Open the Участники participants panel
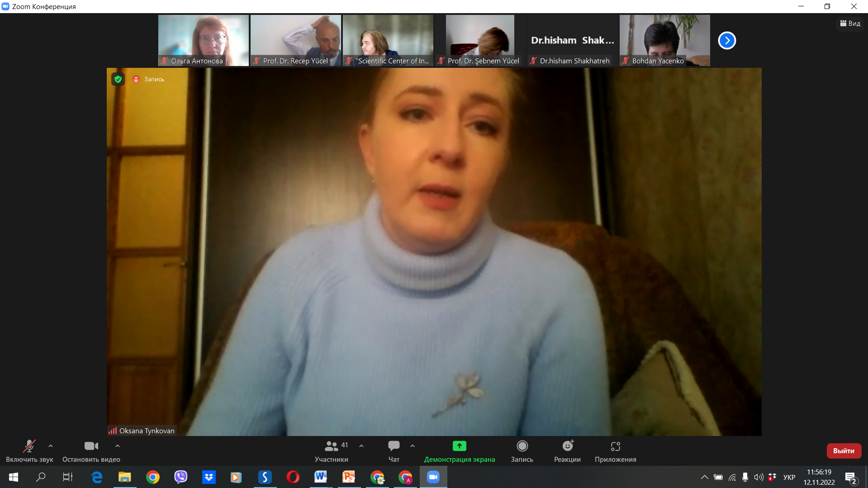 (332, 451)
